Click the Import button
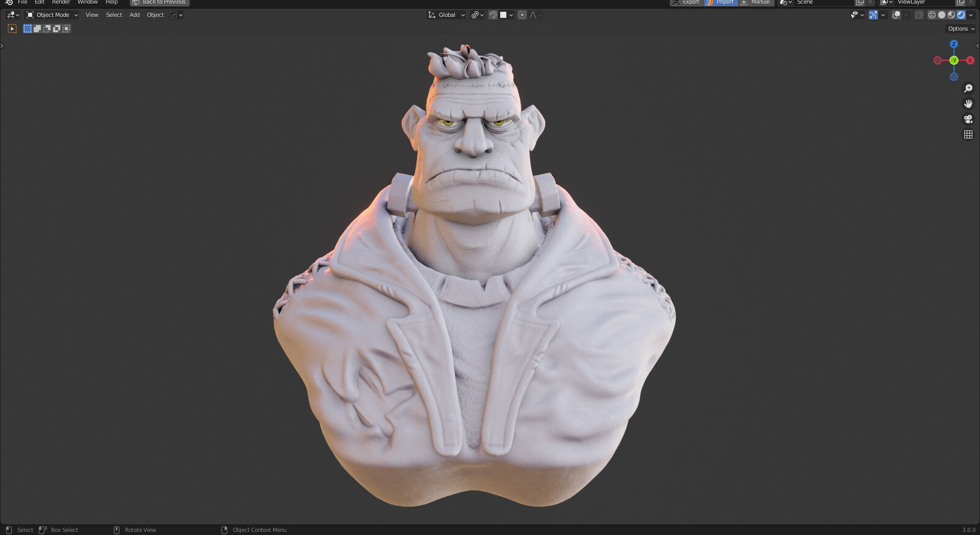Viewport: 980px width, 535px height. coord(720,2)
